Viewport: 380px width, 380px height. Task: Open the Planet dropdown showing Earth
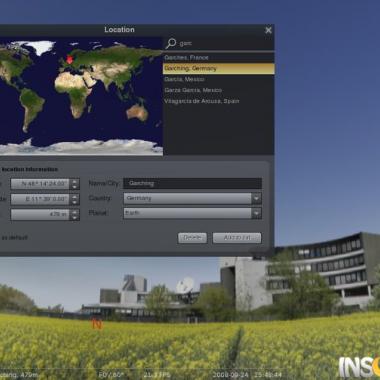coord(192,213)
